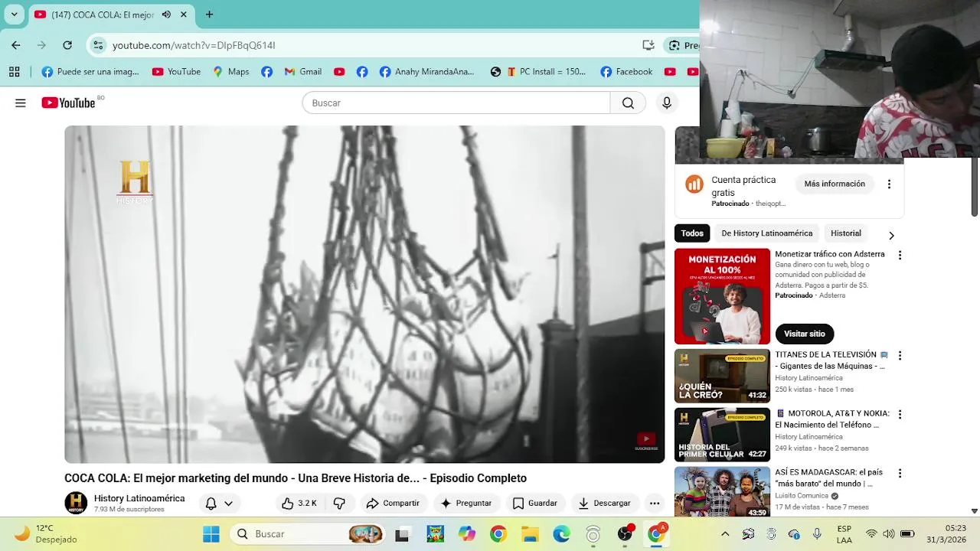Viewport: 980px width, 551px height.
Task: Show more filter chips with the arrow
Action: pyautogui.click(x=891, y=235)
